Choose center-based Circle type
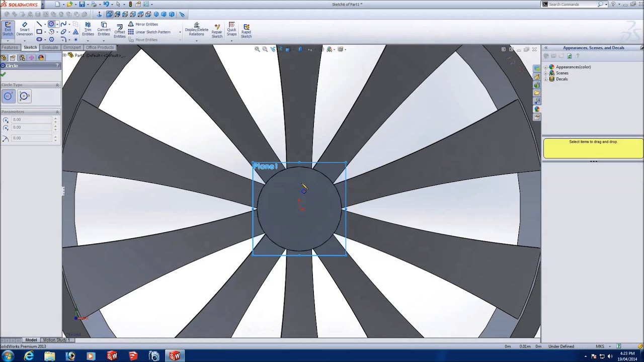Screen dimensions: 644x362 click(8, 96)
